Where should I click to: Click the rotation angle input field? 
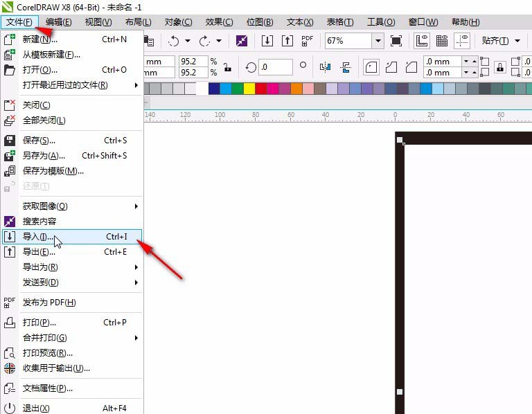[x=276, y=67]
